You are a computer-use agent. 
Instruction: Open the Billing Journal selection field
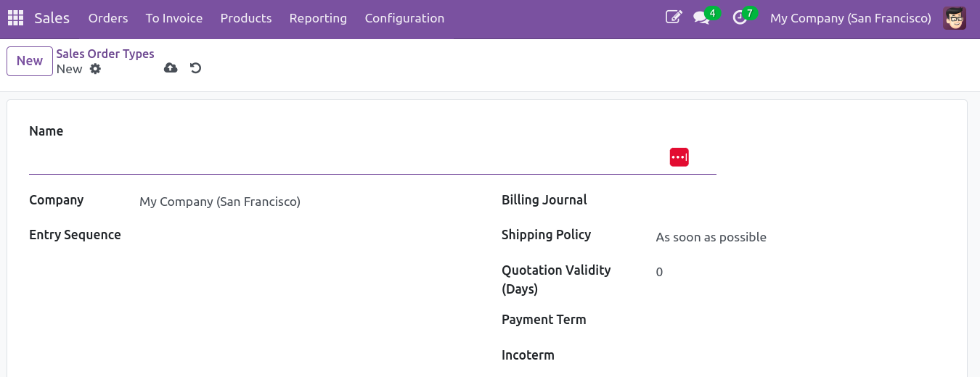point(798,202)
